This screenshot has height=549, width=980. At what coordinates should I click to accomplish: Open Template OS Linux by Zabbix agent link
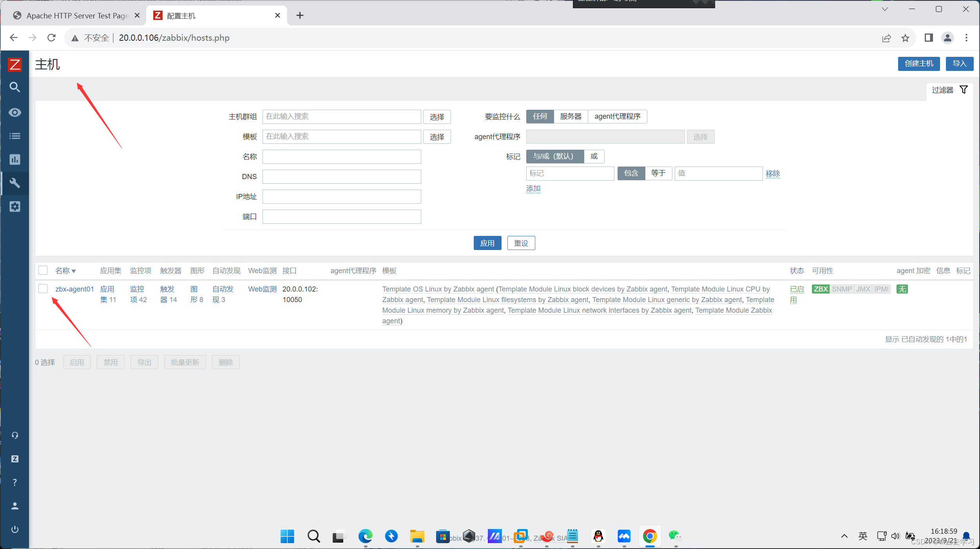pos(438,289)
